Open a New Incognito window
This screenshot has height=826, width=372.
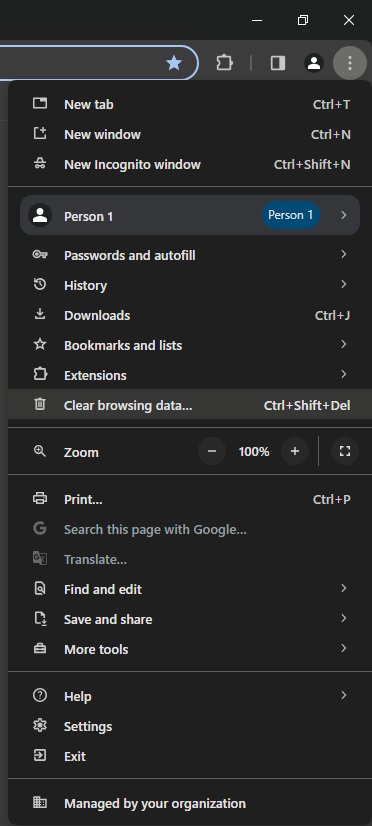pos(190,164)
